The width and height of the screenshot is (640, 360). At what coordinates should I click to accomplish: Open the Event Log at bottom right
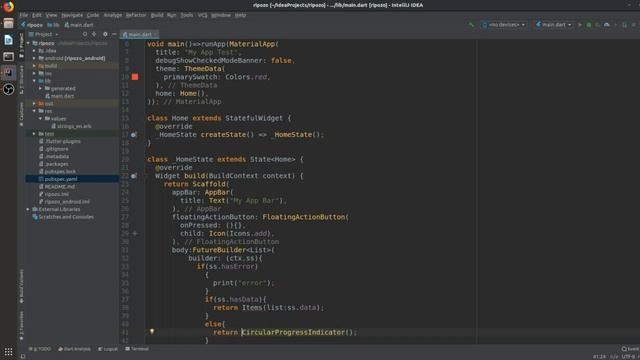(630, 349)
